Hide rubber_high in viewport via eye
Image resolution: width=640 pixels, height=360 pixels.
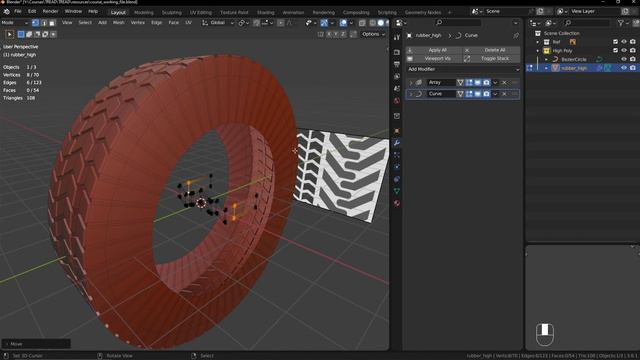[624, 68]
